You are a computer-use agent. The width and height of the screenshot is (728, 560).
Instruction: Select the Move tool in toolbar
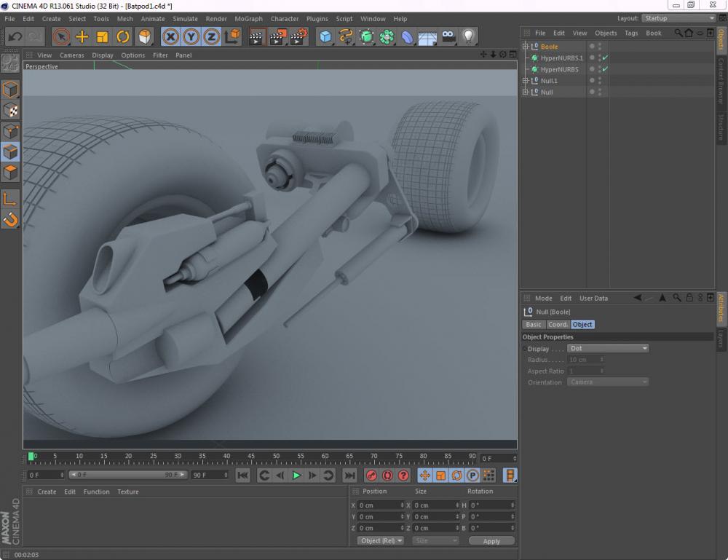click(x=82, y=36)
